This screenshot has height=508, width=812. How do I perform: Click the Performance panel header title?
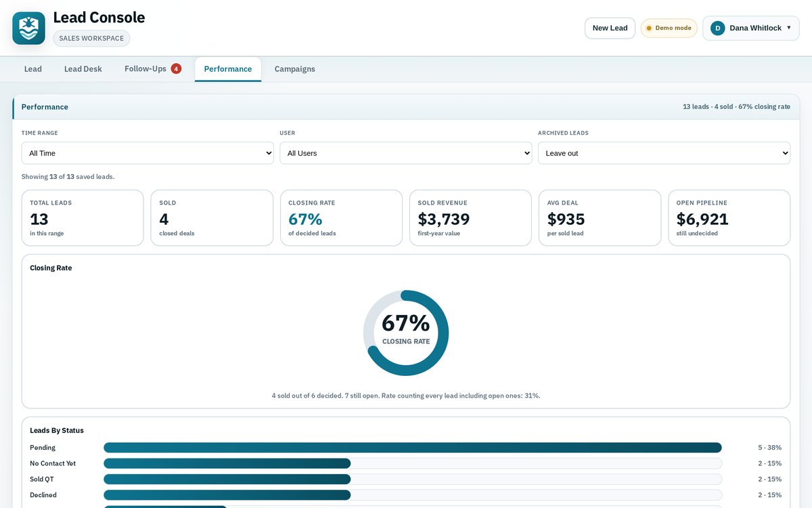[x=45, y=107]
